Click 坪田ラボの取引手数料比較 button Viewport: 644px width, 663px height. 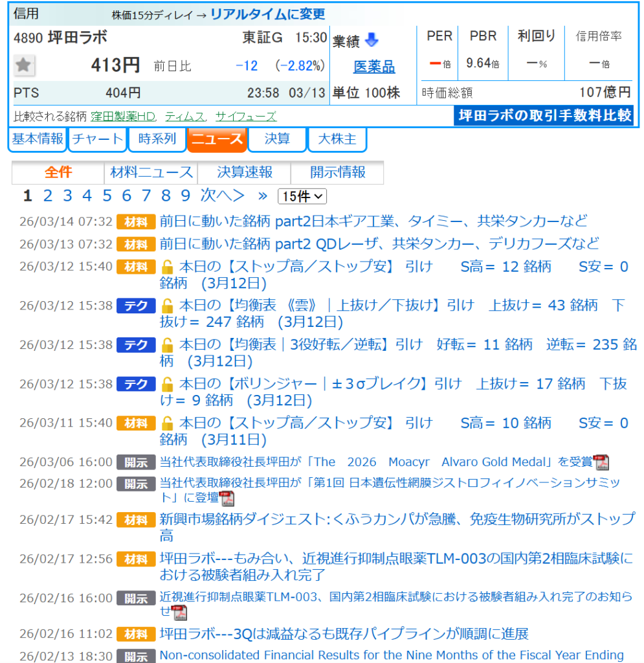(544, 116)
